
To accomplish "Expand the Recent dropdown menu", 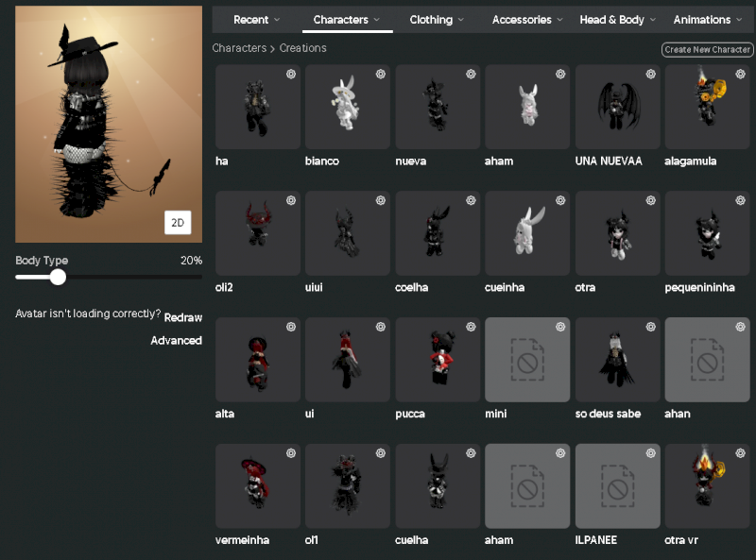I will [256, 20].
